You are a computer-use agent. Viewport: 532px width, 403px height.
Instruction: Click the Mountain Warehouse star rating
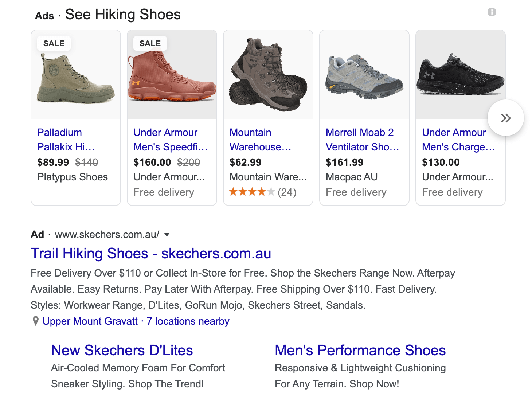pos(252,192)
